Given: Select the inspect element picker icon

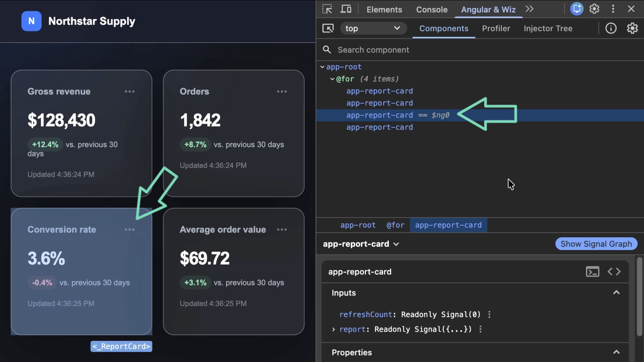Looking at the screenshot, I should pyautogui.click(x=327, y=9).
